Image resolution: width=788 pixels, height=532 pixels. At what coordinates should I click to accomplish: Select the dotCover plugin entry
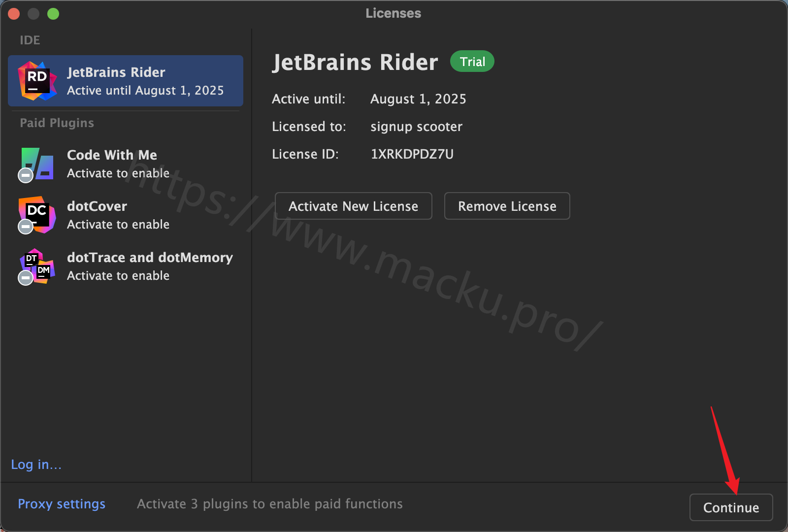click(126, 215)
